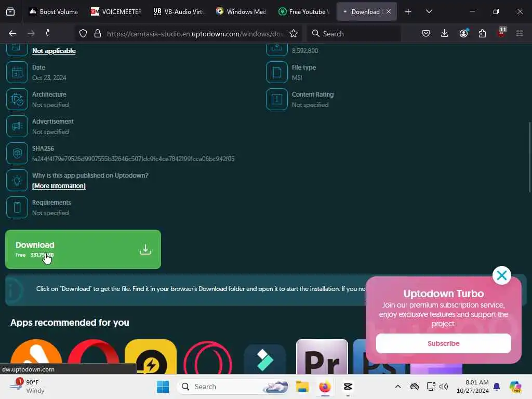Click the Advertisement megaphone icon

click(x=17, y=126)
